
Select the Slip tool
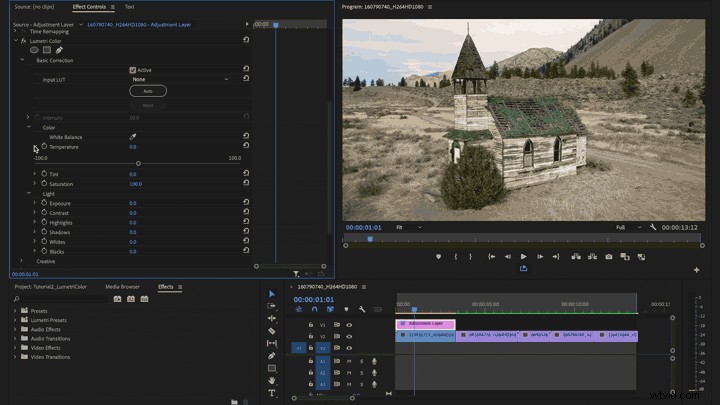272,343
